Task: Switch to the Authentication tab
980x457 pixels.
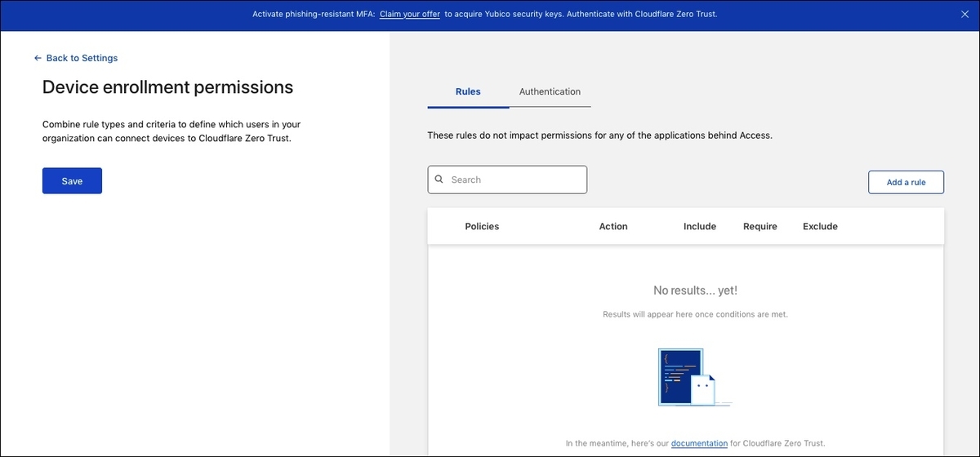Action: pos(550,91)
